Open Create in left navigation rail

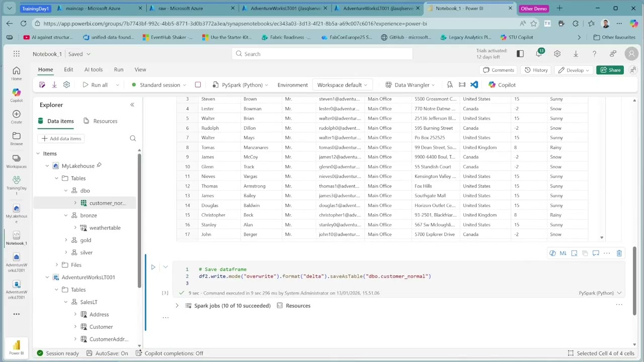coord(17,117)
